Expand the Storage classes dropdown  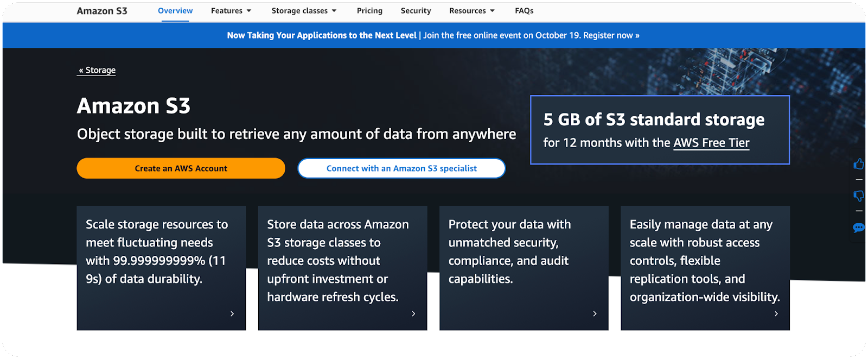[304, 10]
